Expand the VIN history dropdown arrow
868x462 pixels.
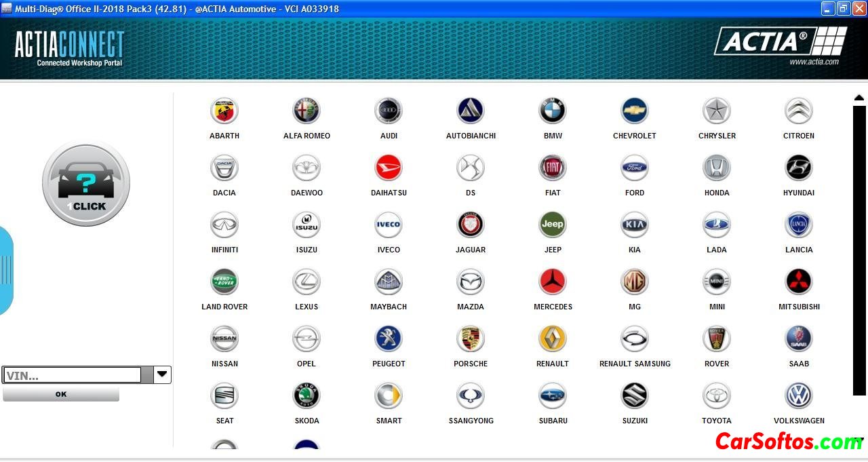coord(162,374)
